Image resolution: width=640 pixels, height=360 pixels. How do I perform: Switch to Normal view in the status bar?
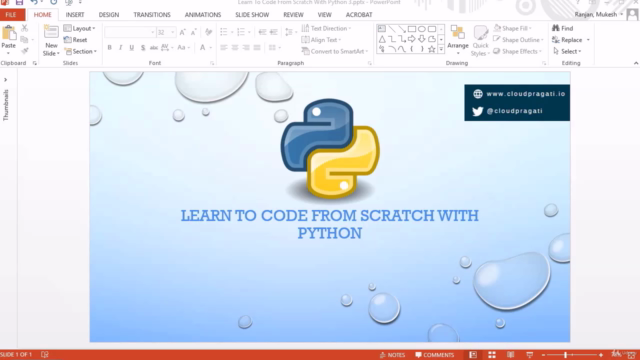pyautogui.click(x=473, y=355)
